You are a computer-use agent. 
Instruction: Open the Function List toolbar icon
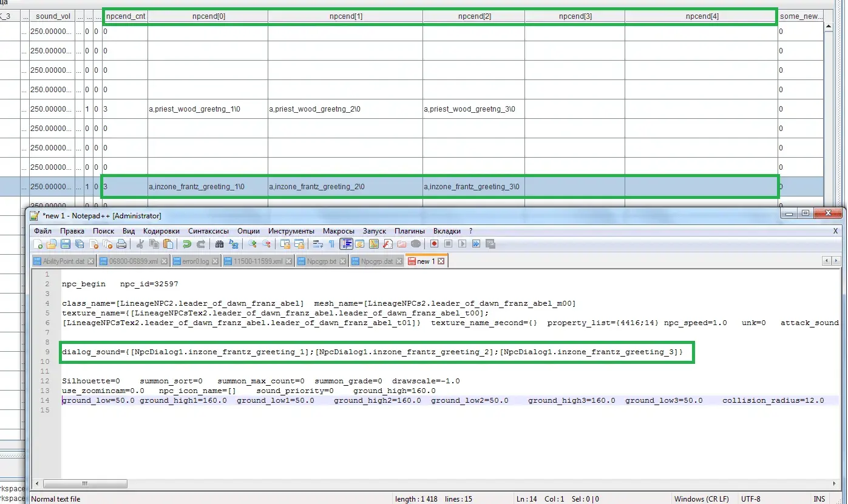[x=387, y=244]
